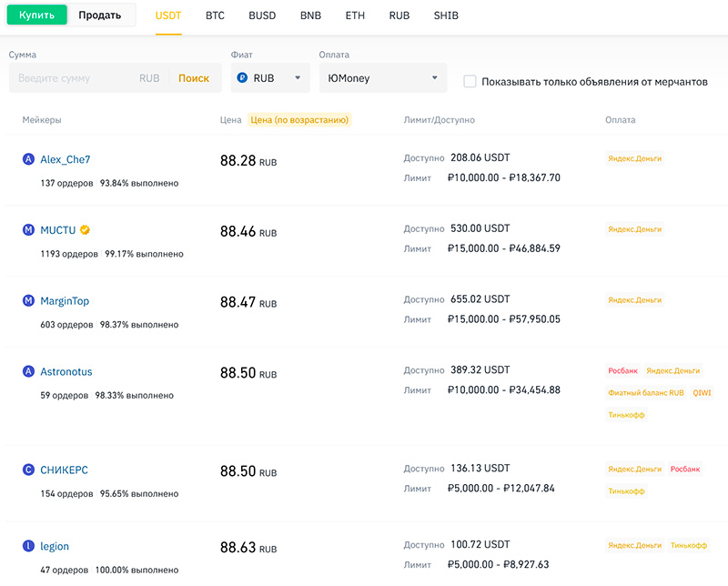Click СНИКЕРС avatar icon

28,470
